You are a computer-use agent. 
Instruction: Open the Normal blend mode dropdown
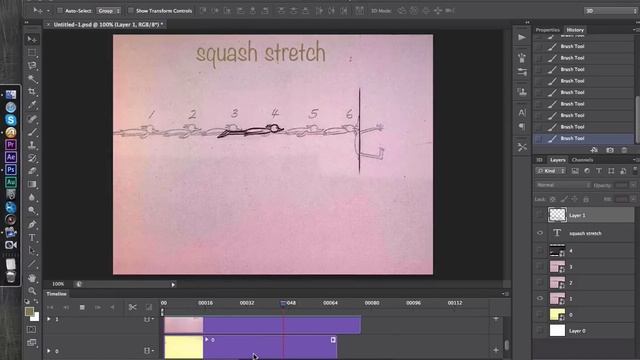click(563, 185)
